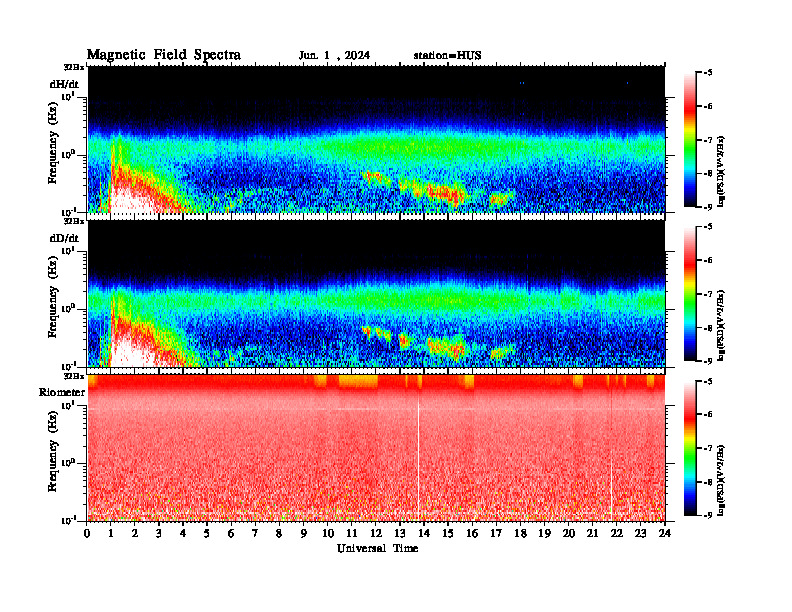Click the -6 label on Riometer color scale
Viewport: 792px width, 612px height.
tap(708, 415)
